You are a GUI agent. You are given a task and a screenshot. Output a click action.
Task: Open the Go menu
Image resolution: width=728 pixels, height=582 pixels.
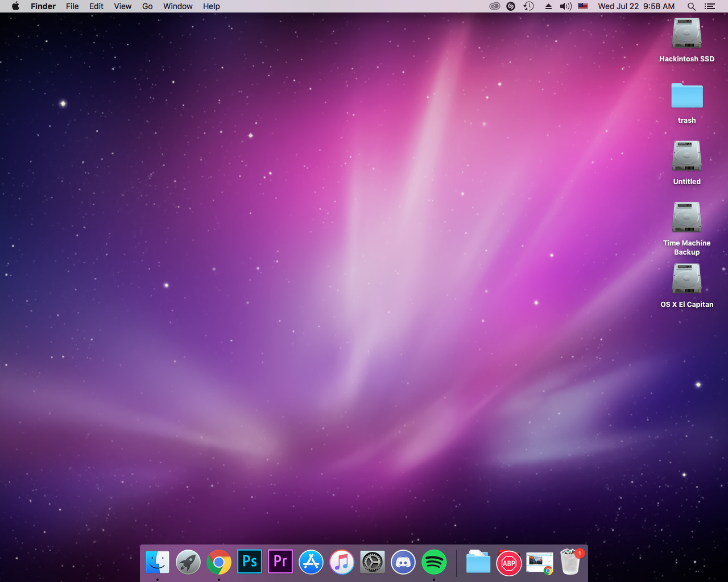(147, 6)
